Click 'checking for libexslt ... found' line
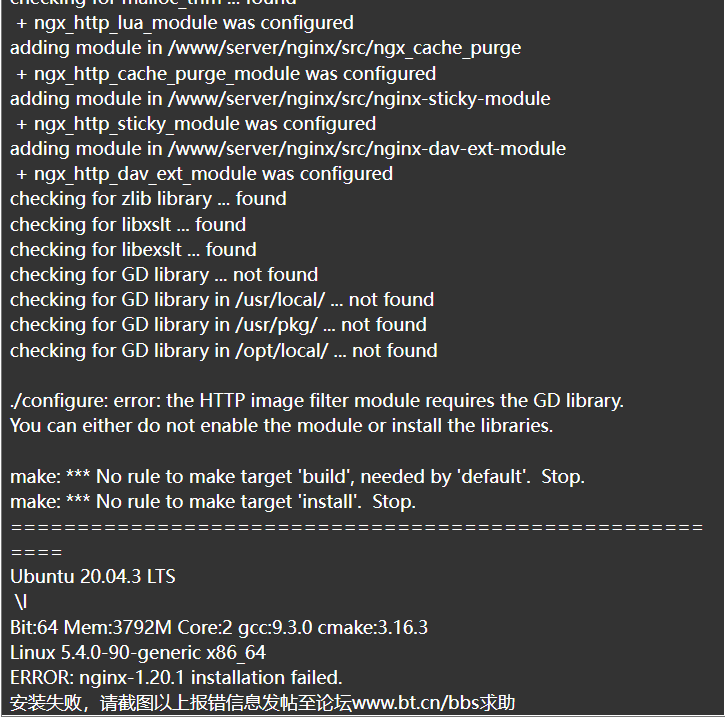The height and width of the screenshot is (717, 725). click(133, 250)
